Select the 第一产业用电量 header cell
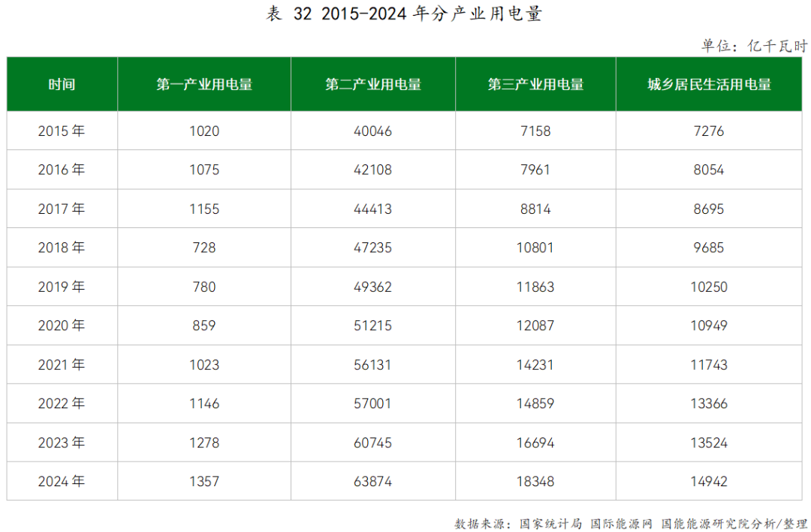 [x=204, y=84]
